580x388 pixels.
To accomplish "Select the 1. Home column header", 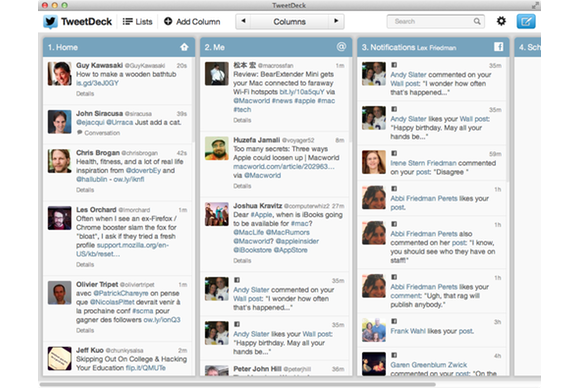I will pos(119,47).
